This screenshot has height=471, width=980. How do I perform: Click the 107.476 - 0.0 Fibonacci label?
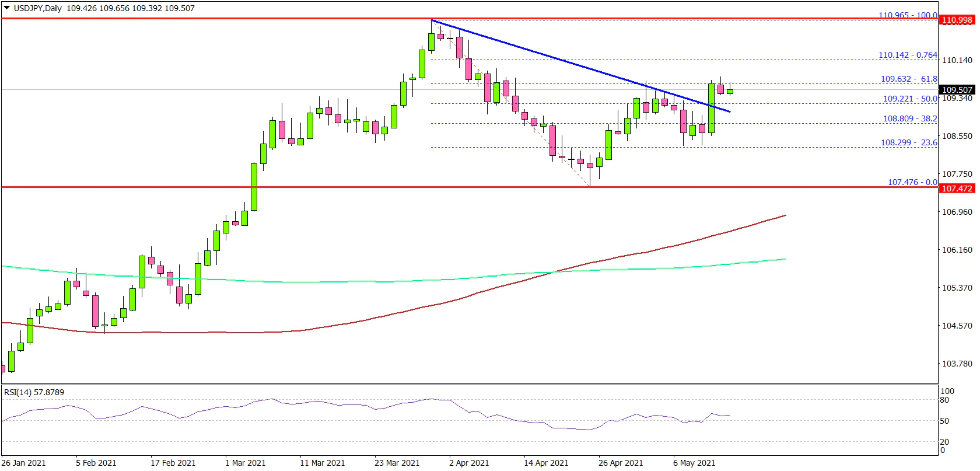tap(912, 182)
